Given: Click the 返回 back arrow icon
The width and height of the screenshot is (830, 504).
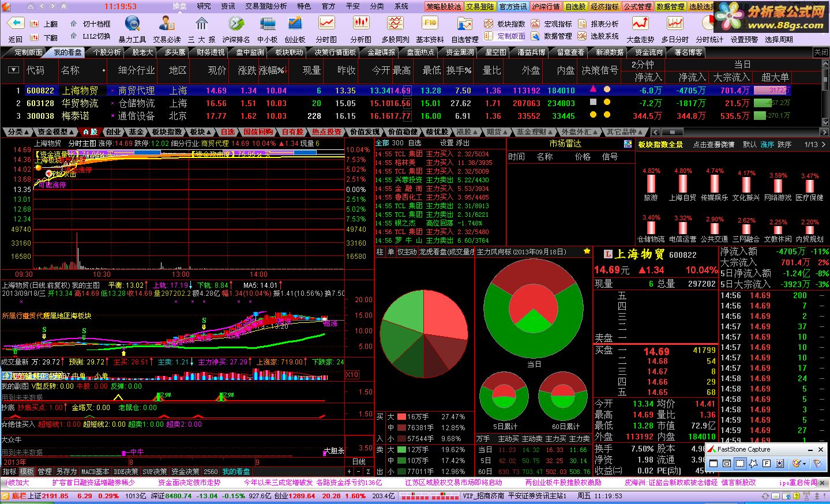Looking at the screenshot, I should coord(16,24).
